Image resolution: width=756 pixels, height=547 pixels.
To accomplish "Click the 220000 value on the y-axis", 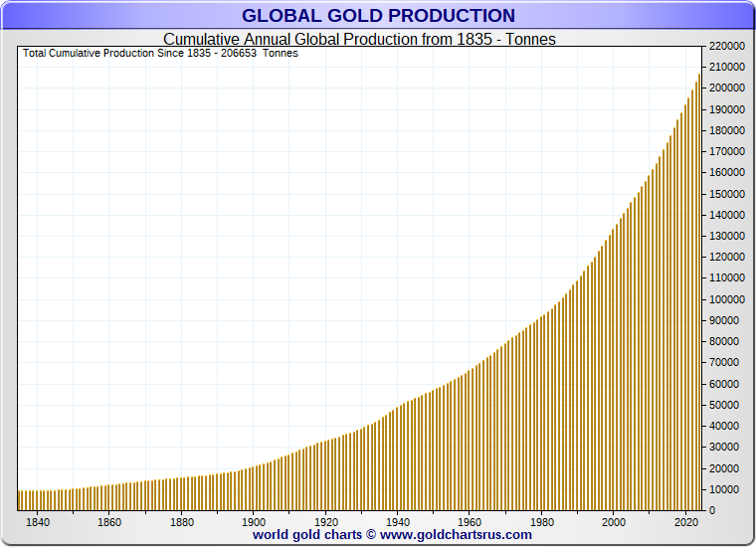I will point(725,46).
